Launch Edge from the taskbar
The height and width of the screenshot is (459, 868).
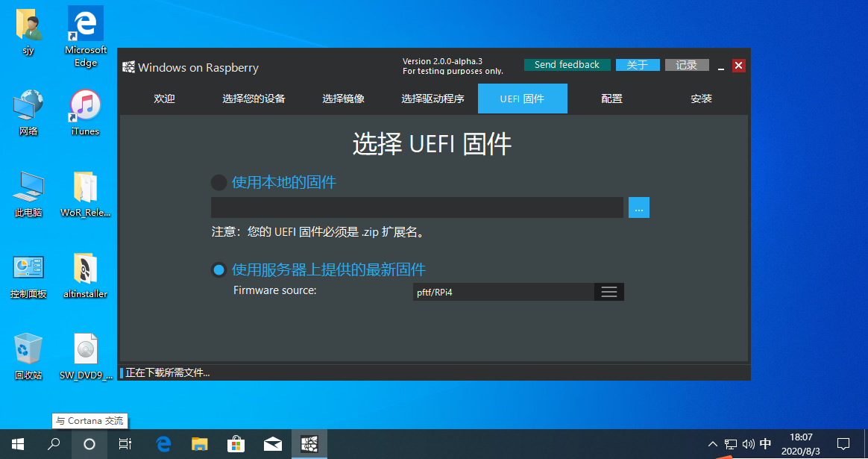[x=163, y=444]
